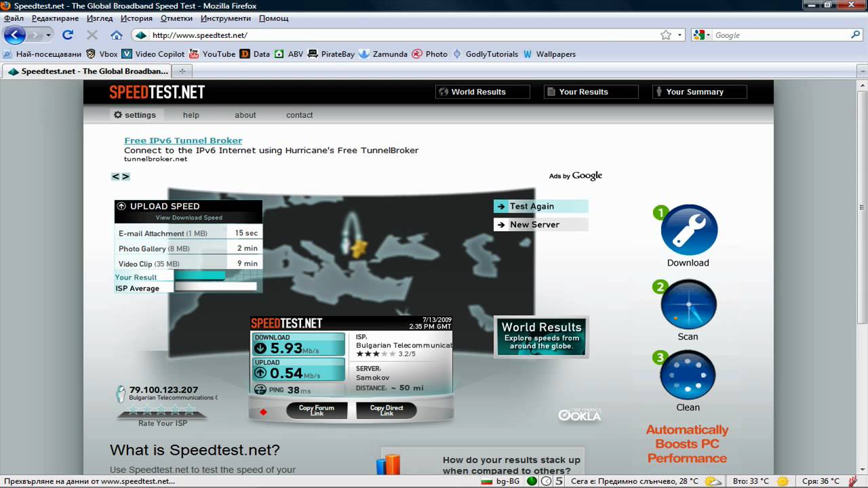This screenshot has height=488, width=868.
Task: Open the Wallpapers bookmark
Action: [549, 54]
